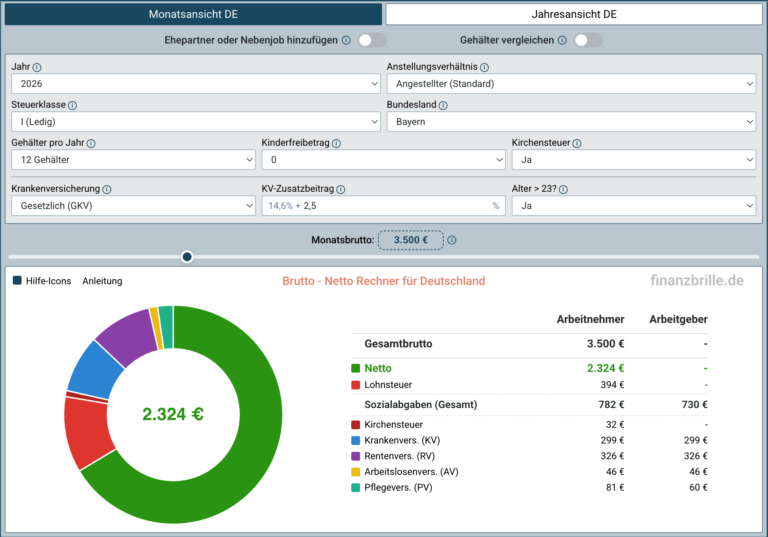Select the Monatsansicht DE tab
This screenshot has width=768, height=537.
pyautogui.click(x=193, y=14)
